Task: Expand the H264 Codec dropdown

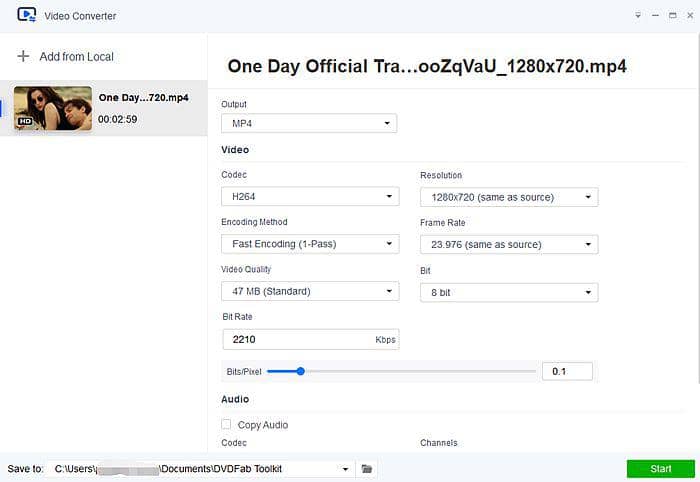Action: tap(308, 197)
